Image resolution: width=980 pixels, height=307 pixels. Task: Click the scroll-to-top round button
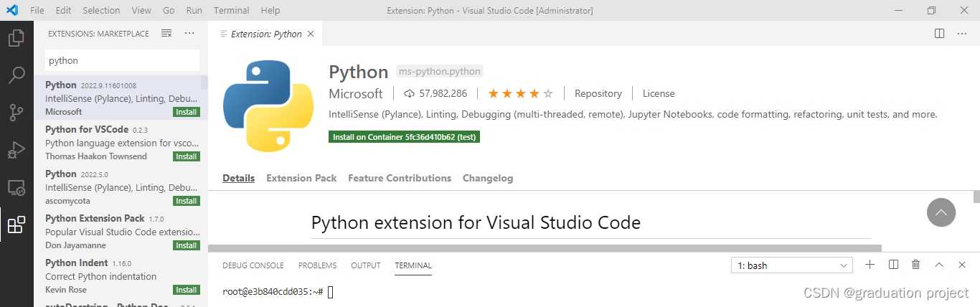coord(941,212)
